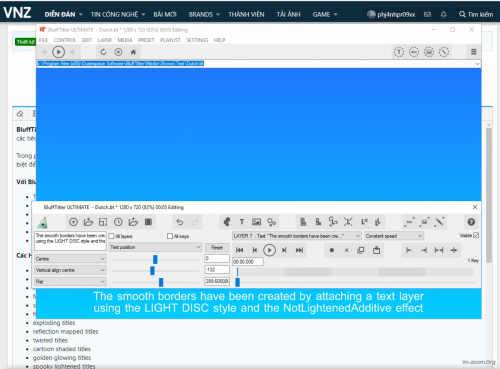This screenshot has width=500, height=369.
Task: Click the first property slider handle
Action: (x=155, y=259)
